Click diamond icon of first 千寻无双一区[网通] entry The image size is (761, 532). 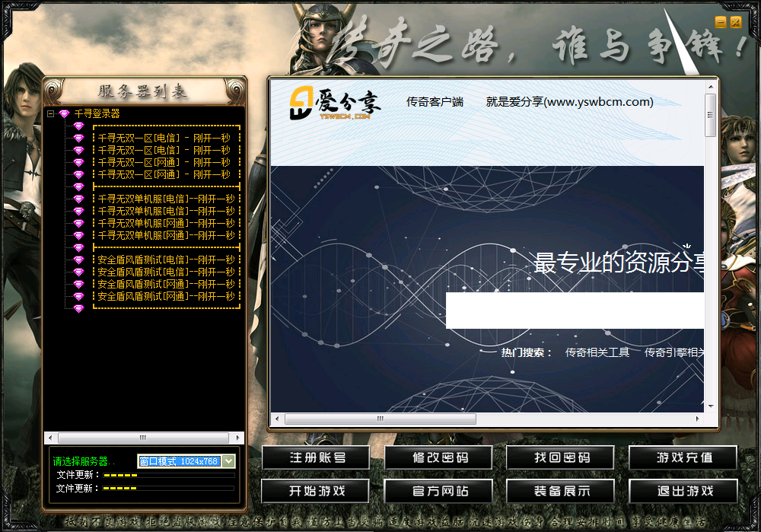78,163
